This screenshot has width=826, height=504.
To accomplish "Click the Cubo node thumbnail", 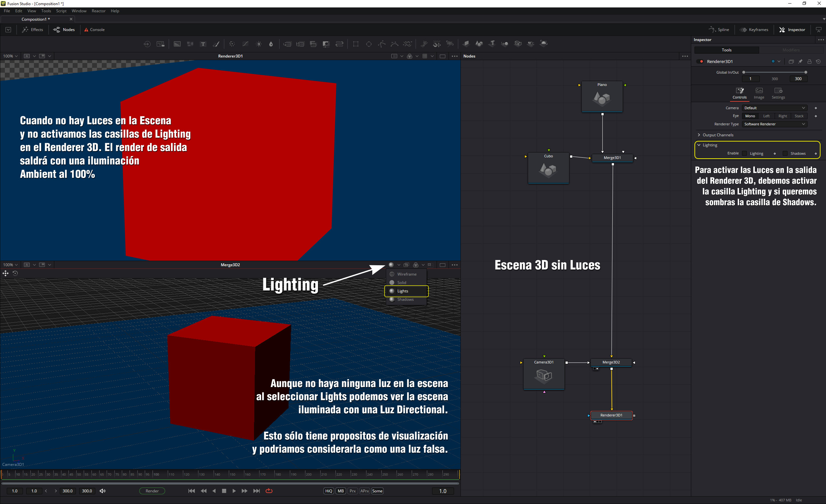I will 548,170.
